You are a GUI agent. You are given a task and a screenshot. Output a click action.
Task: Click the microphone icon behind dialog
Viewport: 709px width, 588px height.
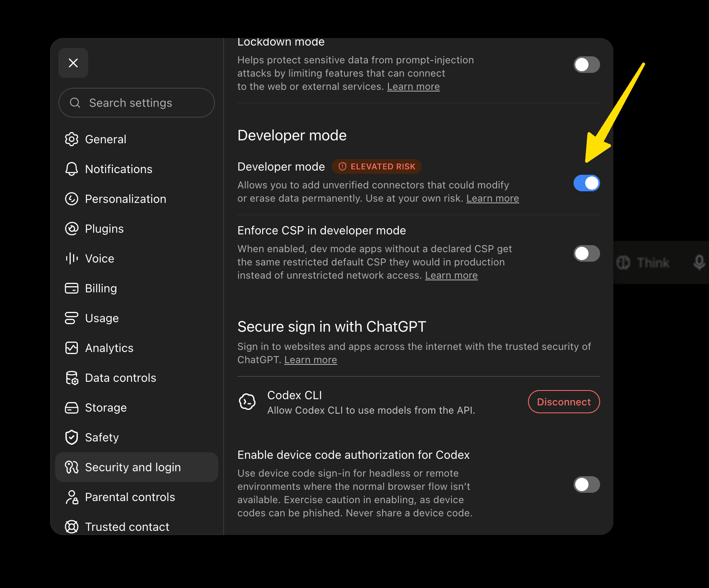(699, 263)
